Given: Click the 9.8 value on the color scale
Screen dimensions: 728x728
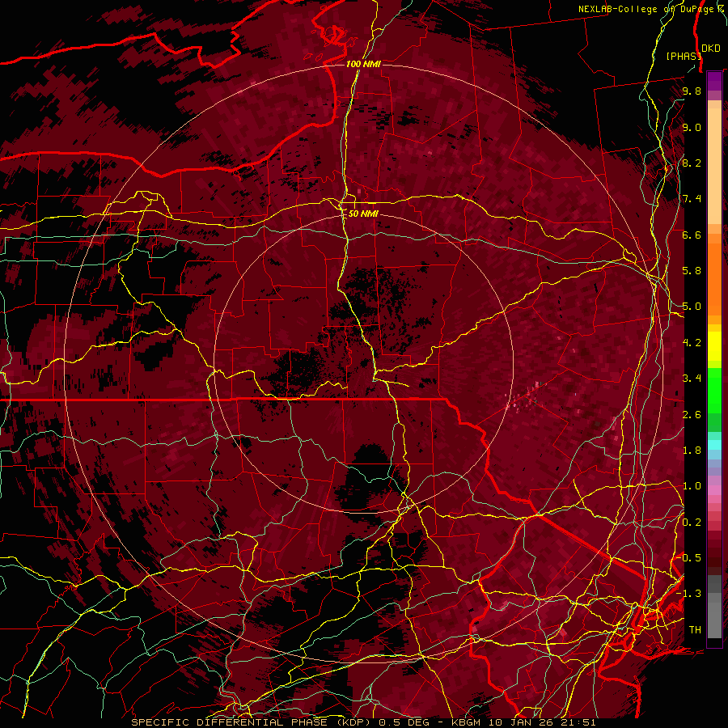Looking at the screenshot, I should (692, 91).
